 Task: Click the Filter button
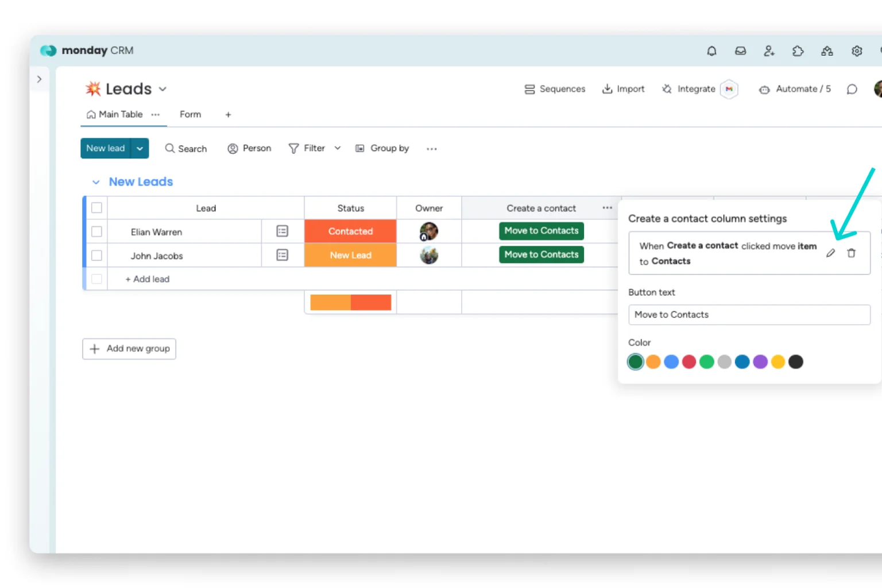click(307, 148)
